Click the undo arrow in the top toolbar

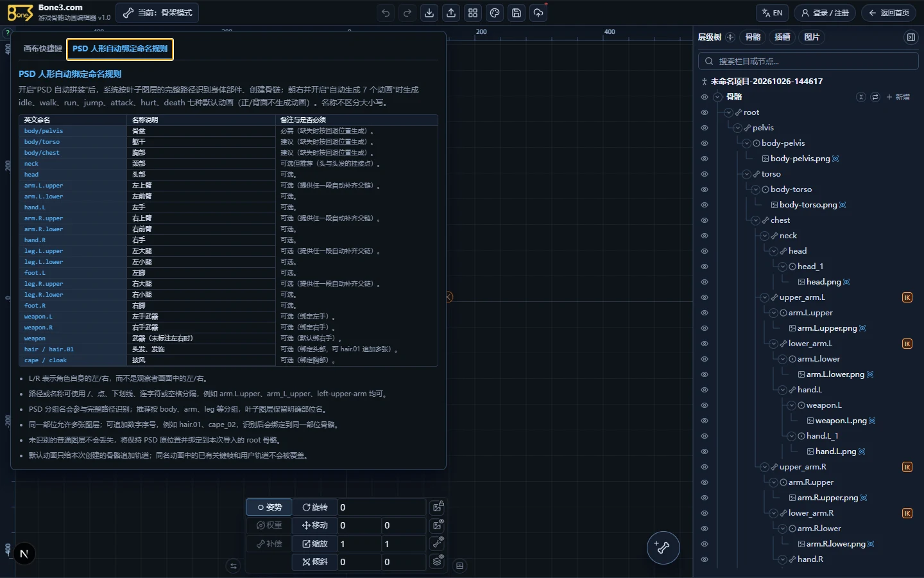point(386,13)
